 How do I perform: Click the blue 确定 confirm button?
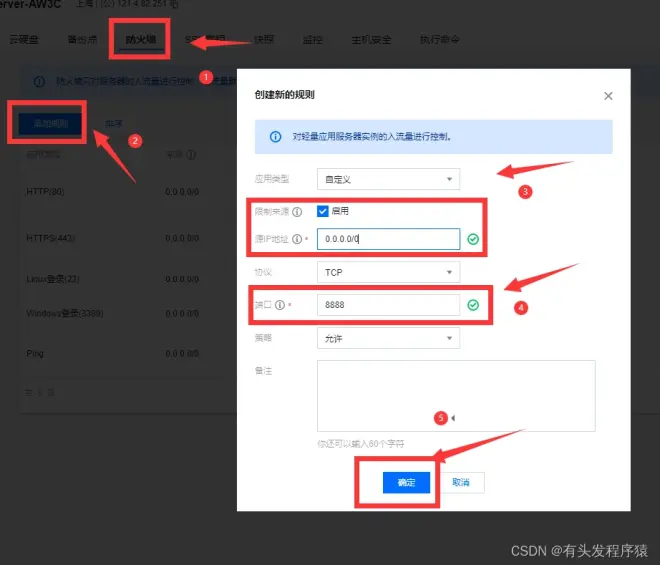click(x=406, y=482)
